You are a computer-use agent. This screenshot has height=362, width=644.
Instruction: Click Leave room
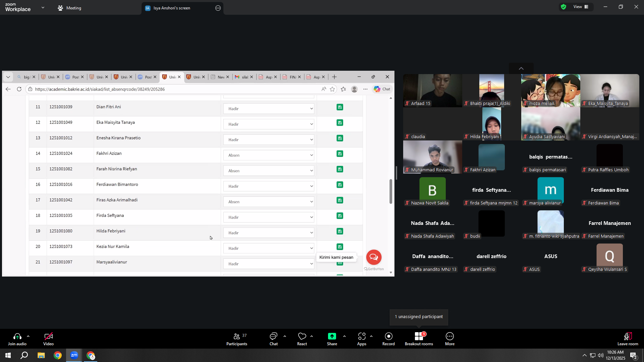(628, 339)
